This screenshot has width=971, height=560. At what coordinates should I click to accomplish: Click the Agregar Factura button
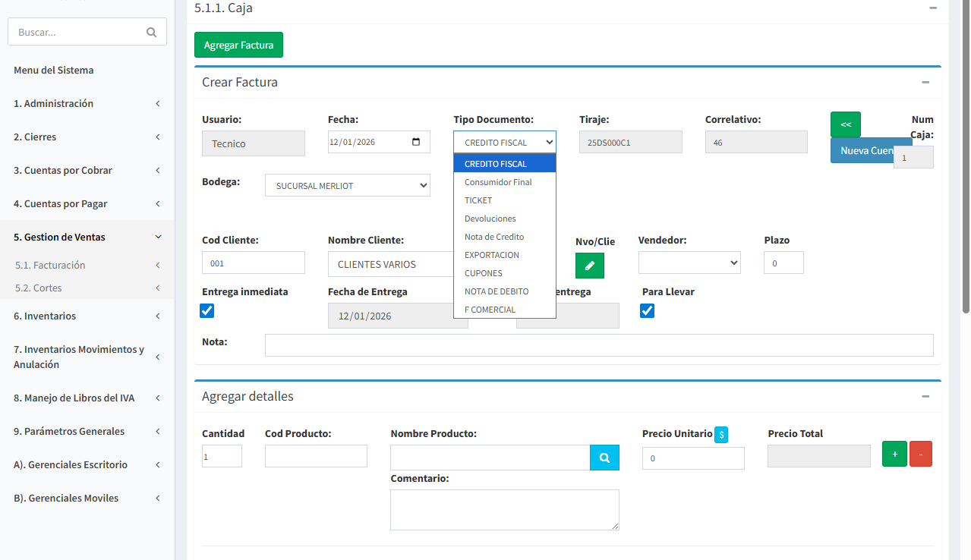[x=238, y=45]
